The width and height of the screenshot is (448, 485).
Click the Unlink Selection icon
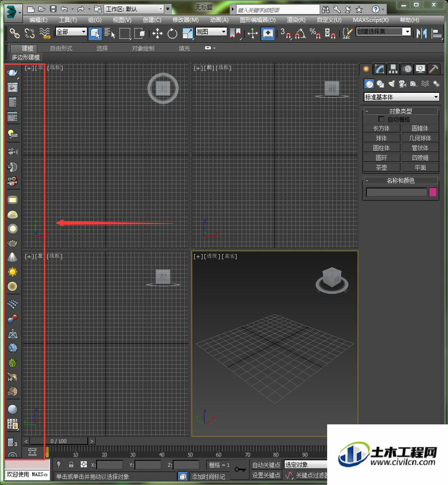pos(29,33)
